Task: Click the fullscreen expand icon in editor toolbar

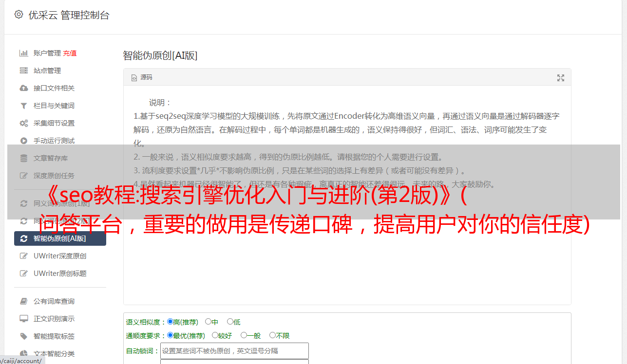Action: (x=561, y=78)
